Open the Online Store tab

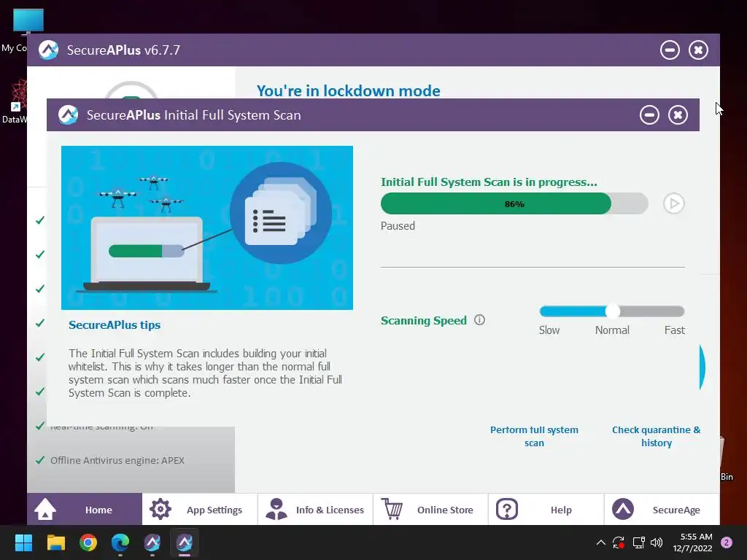[430, 510]
